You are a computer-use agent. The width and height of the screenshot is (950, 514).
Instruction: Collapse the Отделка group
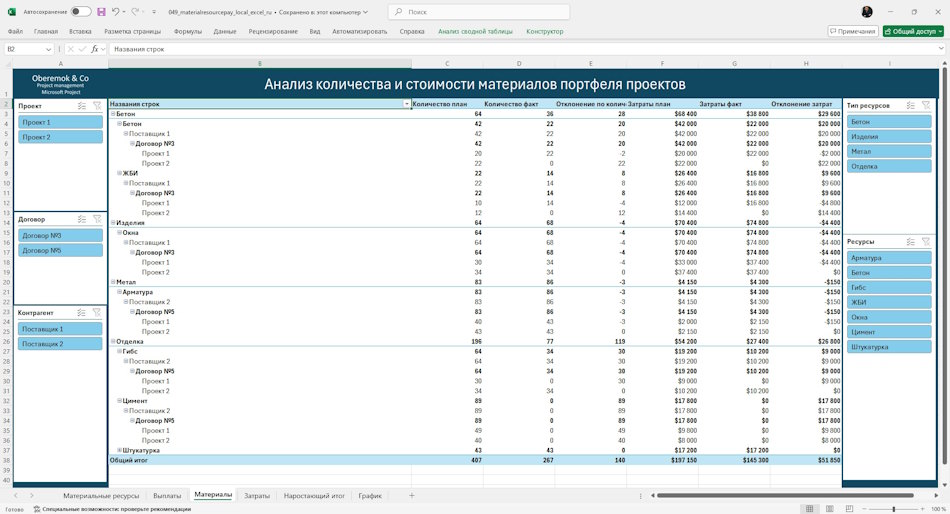[113, 341]
